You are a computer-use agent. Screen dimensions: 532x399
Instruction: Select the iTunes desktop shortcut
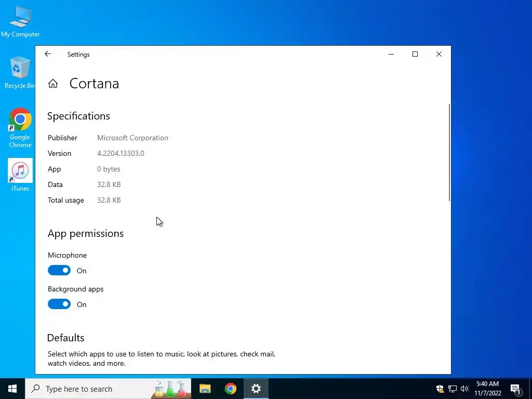point(20,175)
